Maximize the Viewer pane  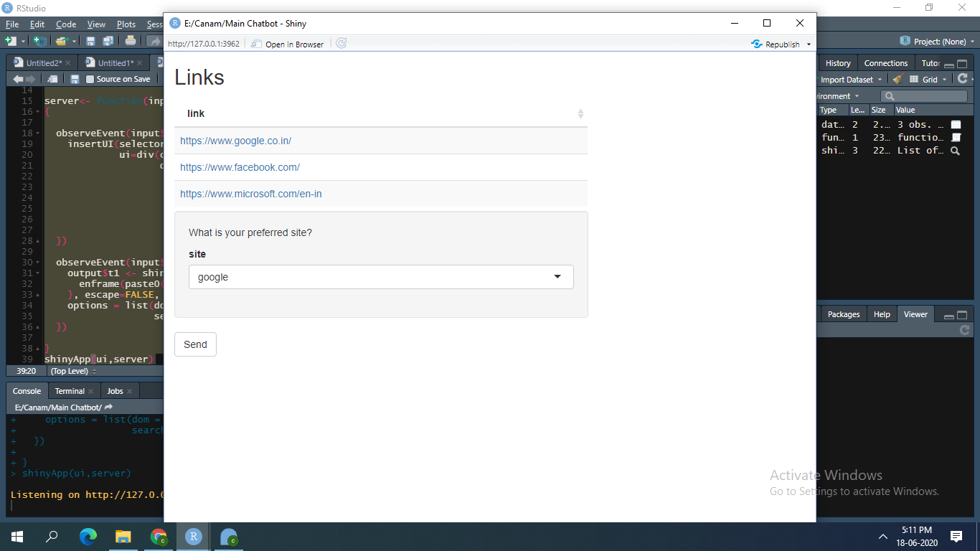click(x=963, y=315)
